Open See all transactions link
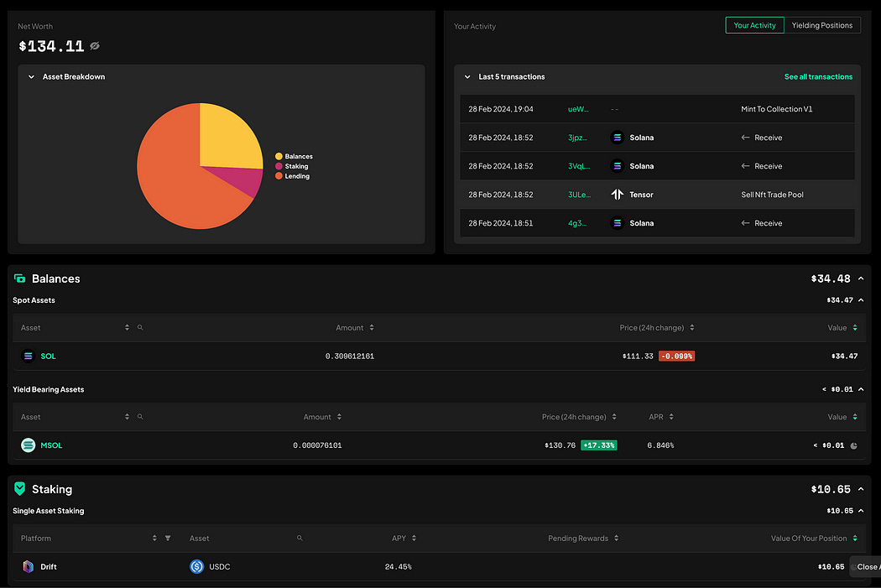This screenshot has height=588, width=881. pos(818,77)
